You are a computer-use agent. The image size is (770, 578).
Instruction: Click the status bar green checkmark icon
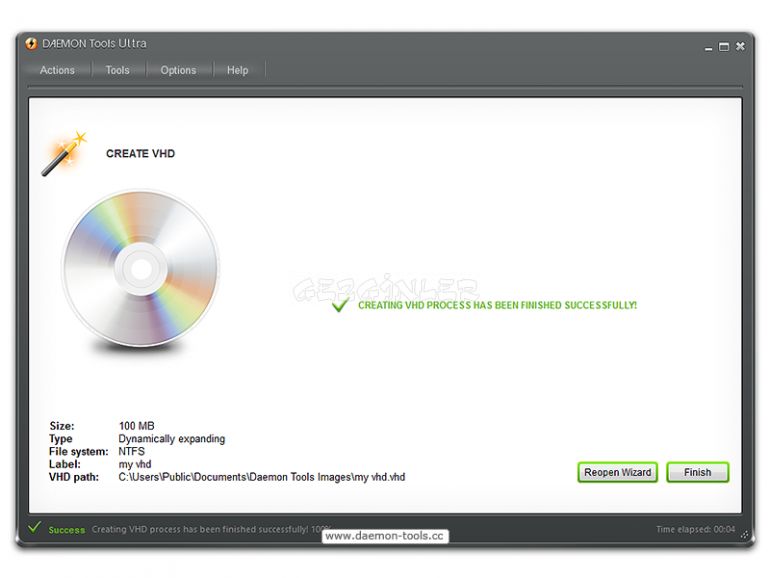pyautogui.click(x=34, y=528)
